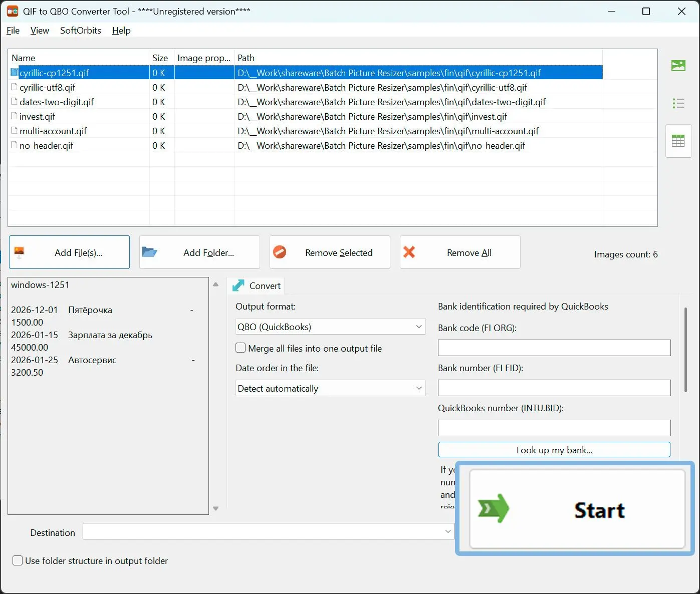Click the Add File(s) button
The height and width of the screenshot is (594, 700).
69,252
